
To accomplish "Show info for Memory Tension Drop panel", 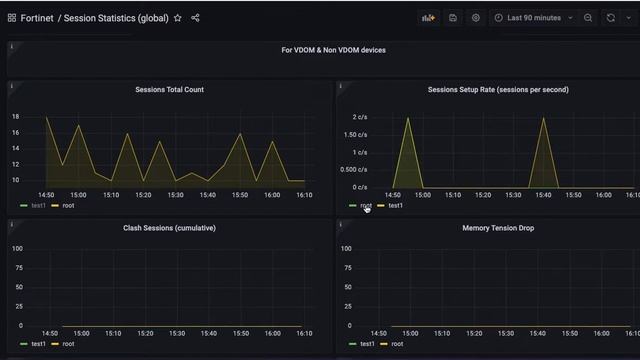I will (x=340, y=224).
